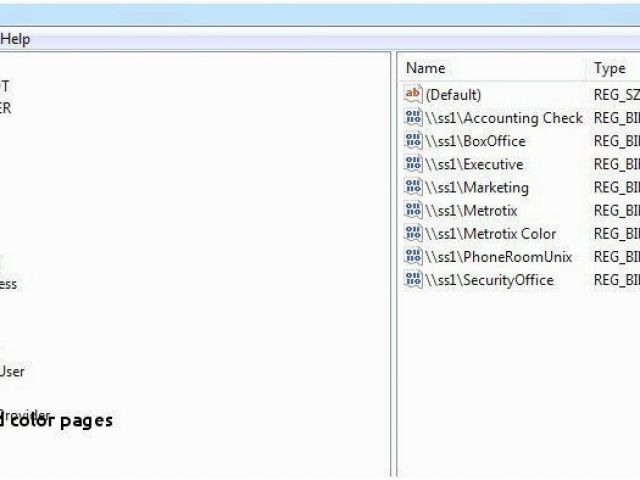Select the tree item ending in 'User'

pos(12,371)
